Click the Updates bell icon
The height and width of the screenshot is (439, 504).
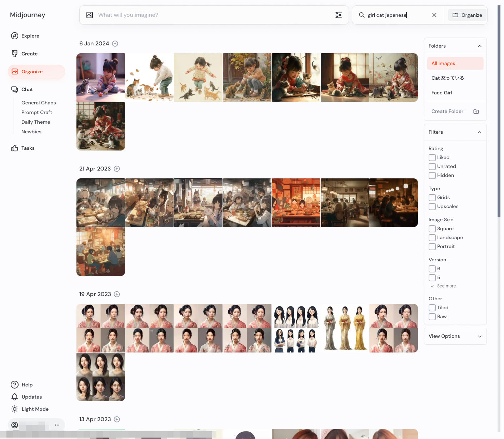pos(15,397)
